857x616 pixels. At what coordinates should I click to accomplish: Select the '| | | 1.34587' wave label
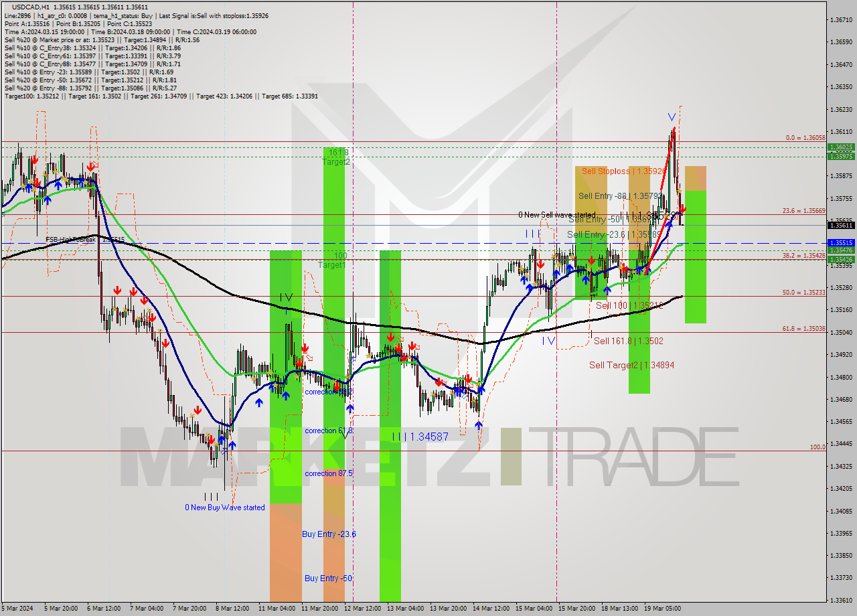coord(420,437)
